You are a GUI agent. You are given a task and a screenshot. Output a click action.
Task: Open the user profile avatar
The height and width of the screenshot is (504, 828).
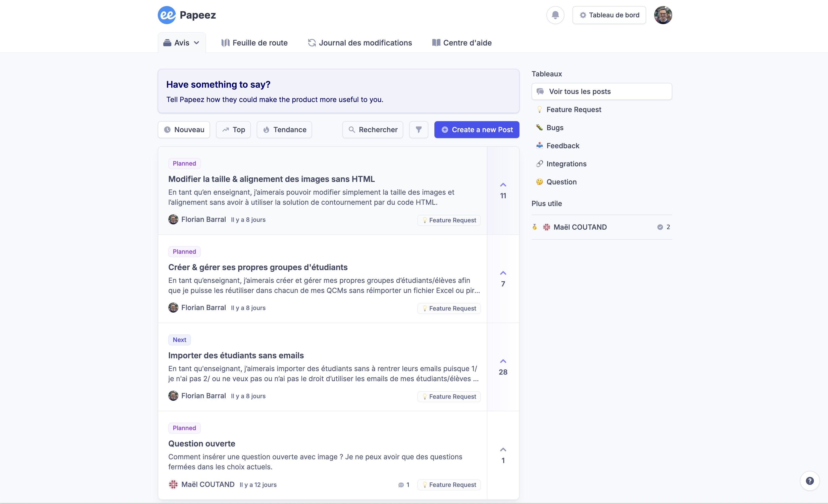coord(663,15)
